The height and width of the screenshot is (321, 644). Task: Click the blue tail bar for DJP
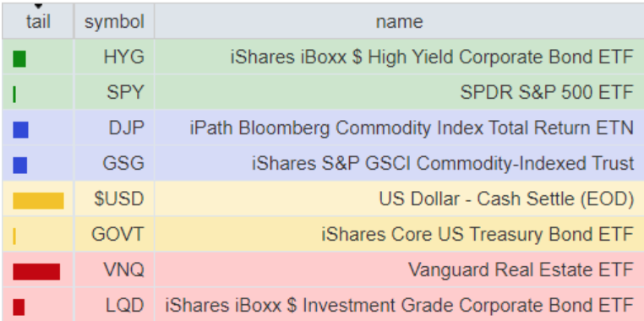pyautogui.click(x=20, y=130)
